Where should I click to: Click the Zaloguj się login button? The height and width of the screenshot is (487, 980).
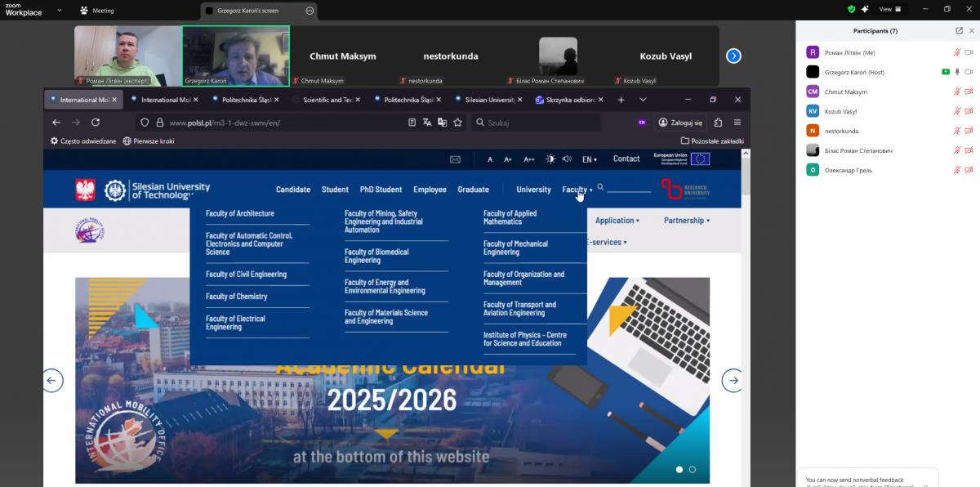[680, 123]
